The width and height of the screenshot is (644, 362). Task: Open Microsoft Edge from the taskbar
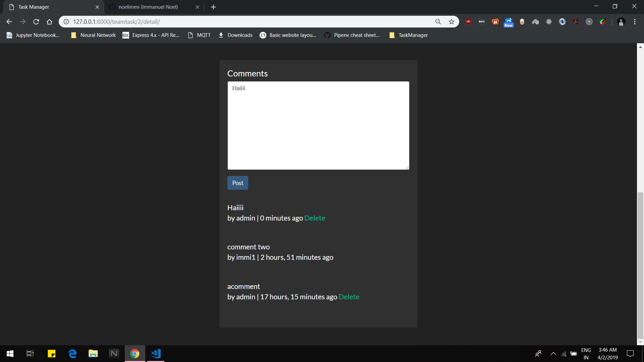(72, 354)
